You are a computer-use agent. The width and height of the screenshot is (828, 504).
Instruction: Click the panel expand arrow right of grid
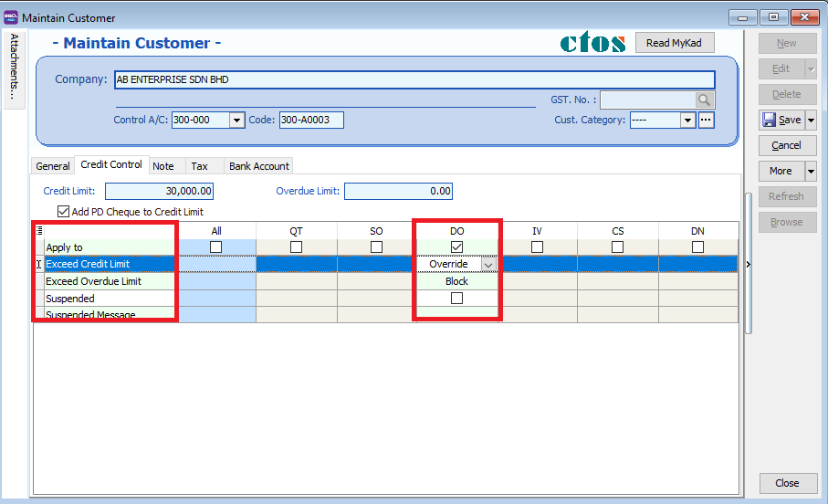tap(749, 264)
